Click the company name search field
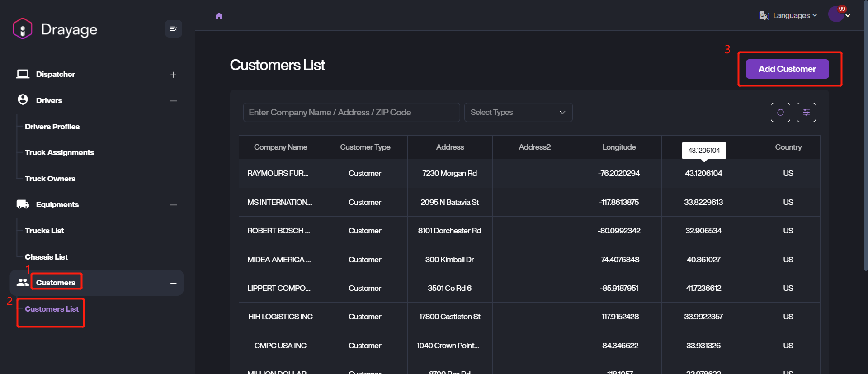 pos(351,113)
